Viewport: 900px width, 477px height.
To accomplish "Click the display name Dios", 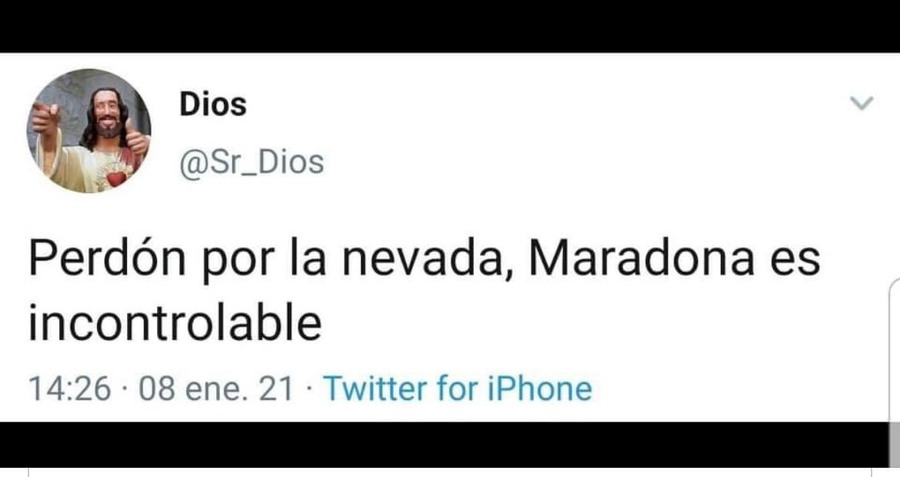I will point(213,104).
